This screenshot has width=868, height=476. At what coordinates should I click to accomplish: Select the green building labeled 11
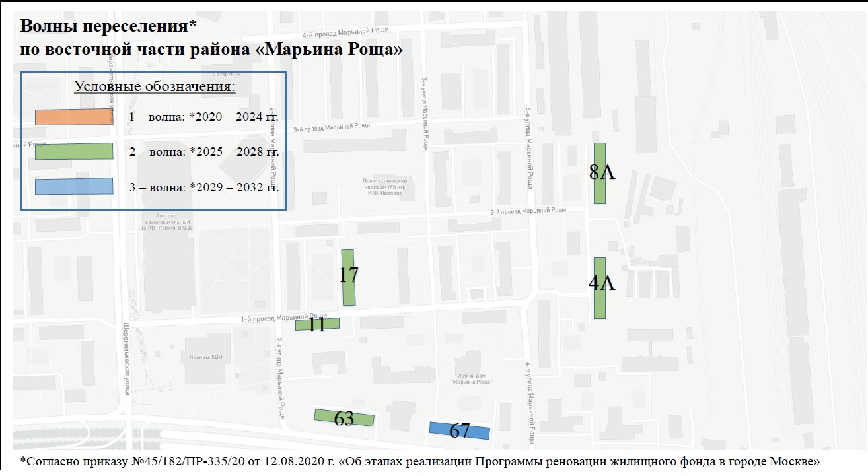click(317, 323)
